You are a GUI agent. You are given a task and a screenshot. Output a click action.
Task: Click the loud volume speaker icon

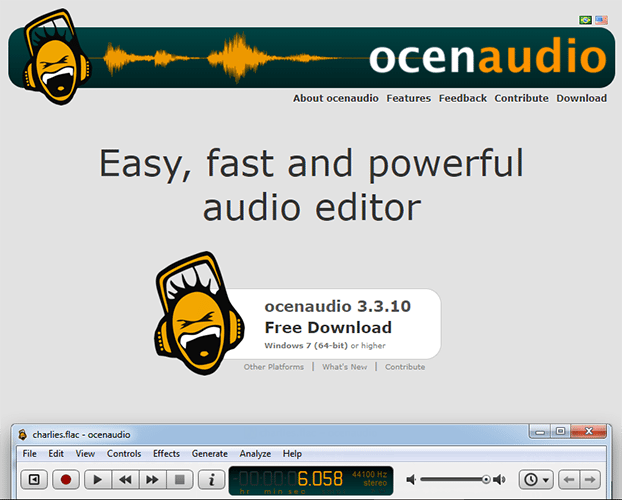499,480
